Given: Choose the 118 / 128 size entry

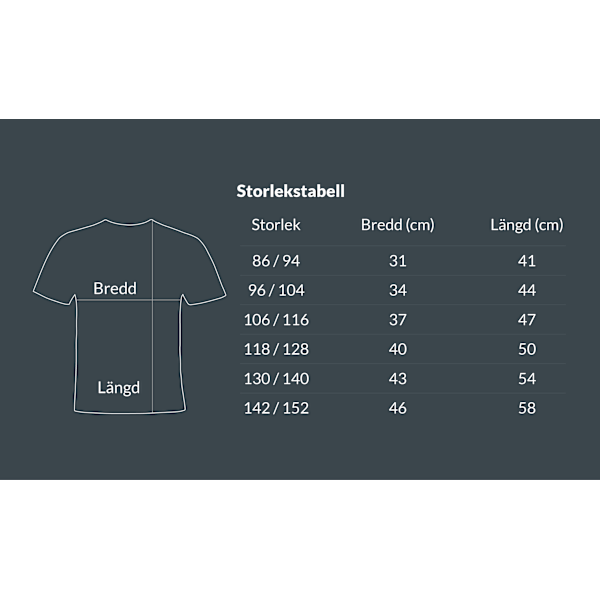Looking at the screenshot, I should click(277, 349).
